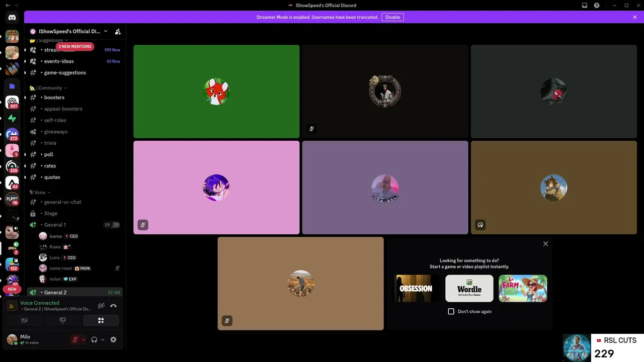Open the server folder icon in sidebar
The image size is (644, 362).
pyautogui.click(x=12, y=86)
